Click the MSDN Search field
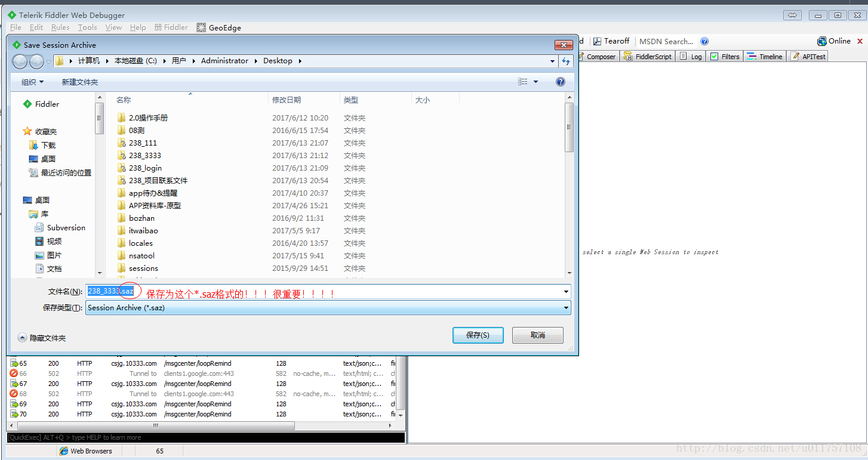868x460 pixels. click(666, 41)
